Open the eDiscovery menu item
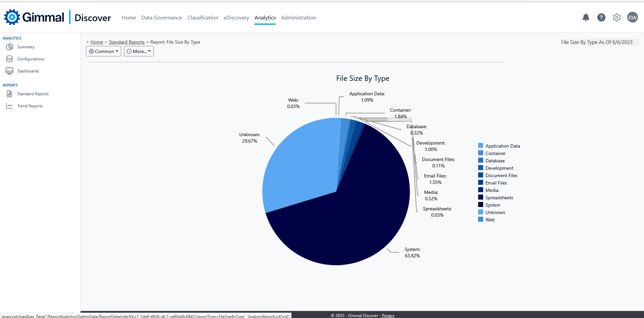 236,18
